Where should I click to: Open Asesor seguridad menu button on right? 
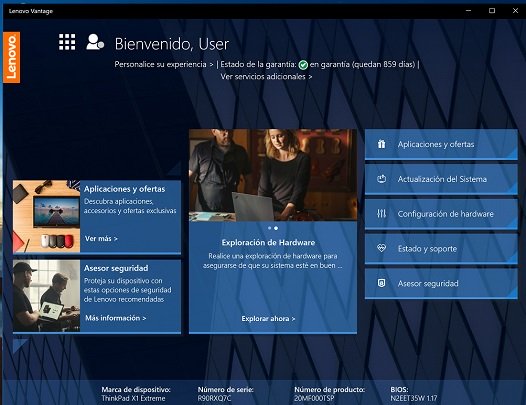click(x=441, y=284)
